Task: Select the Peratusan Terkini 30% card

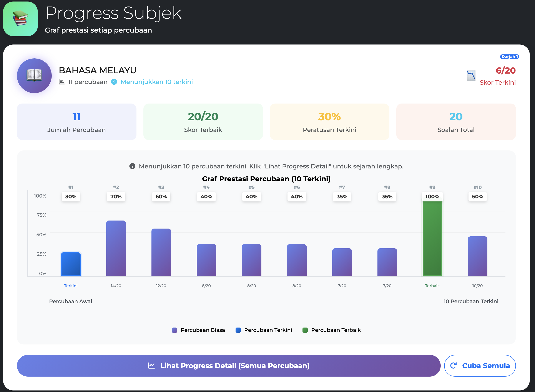Action: tap(329, 122)
